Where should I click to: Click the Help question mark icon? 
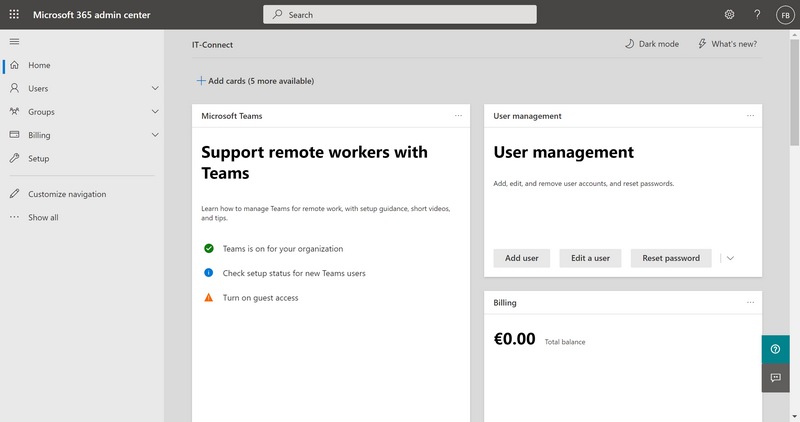(757, 15)
